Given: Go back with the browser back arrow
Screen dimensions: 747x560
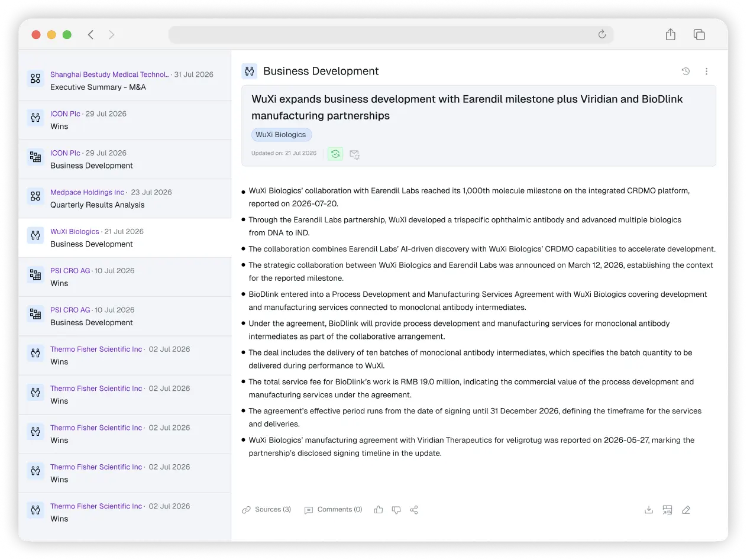Looking at the screenshot, I should point(90,35).
